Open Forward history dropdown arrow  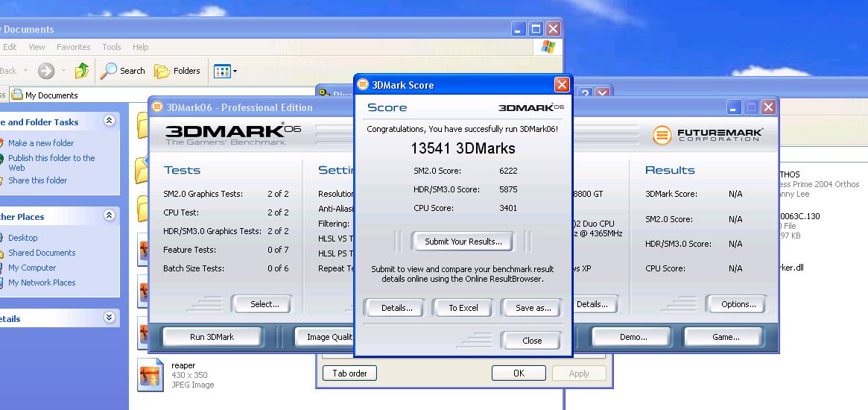[x=63, y=71]
